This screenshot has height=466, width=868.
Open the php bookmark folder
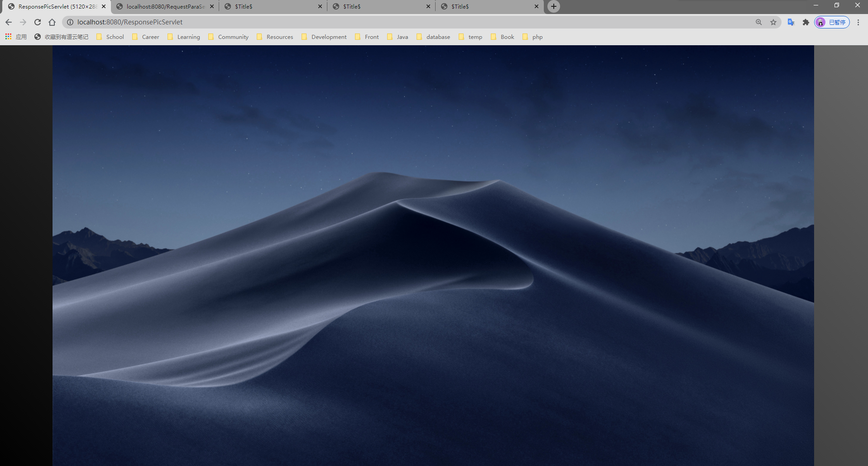pyautogui.click(x=532, y=37)
